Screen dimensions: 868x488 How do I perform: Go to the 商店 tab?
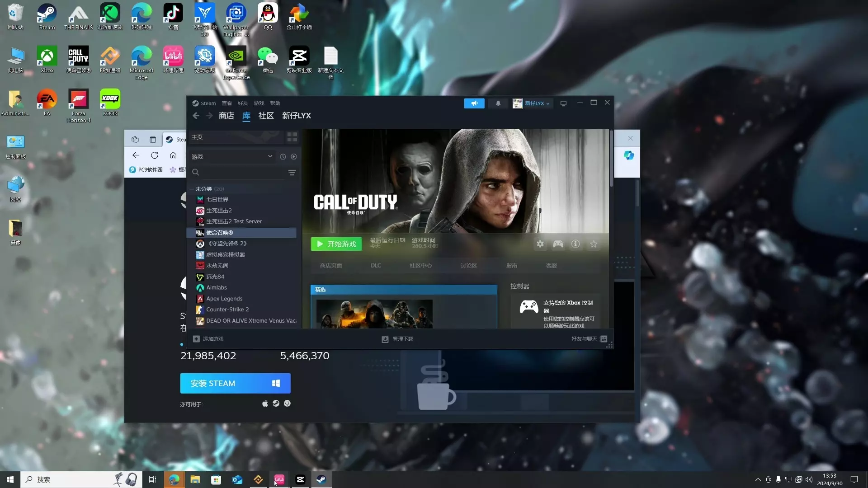[x=226, y=116]
